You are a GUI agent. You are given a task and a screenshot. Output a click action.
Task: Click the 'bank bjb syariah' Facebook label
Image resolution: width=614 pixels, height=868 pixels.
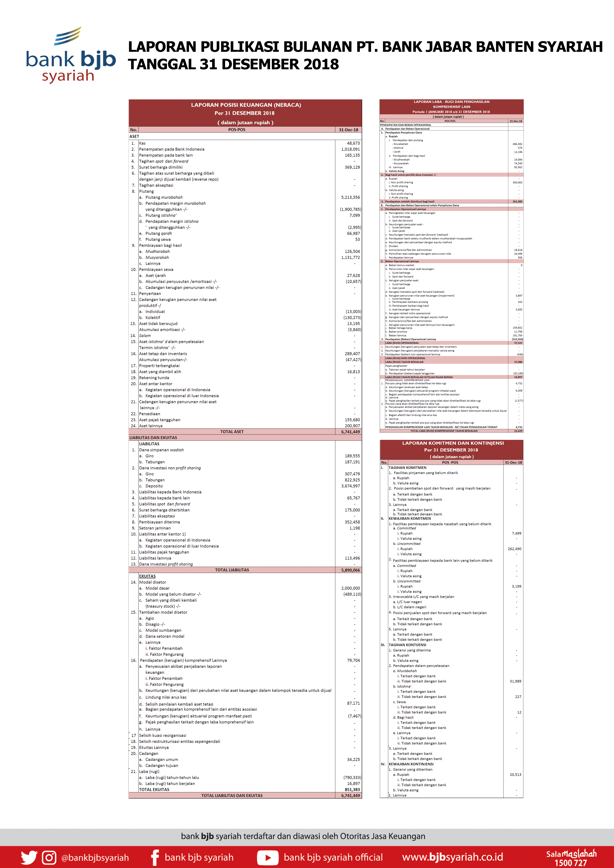tap(199, 857)
